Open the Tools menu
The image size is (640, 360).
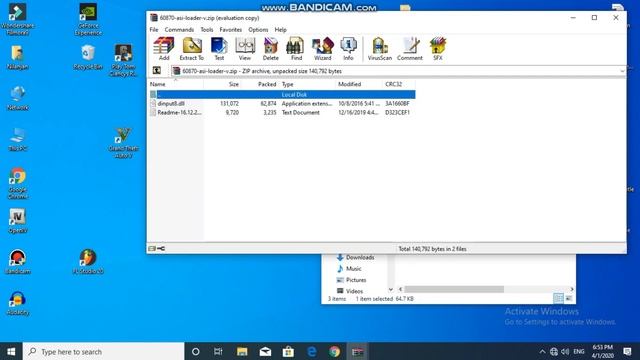tap(207, 30)
